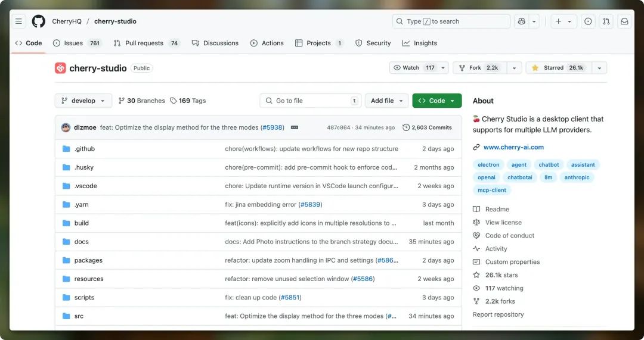Toggle the Starred button
This screenshot has height=340, width=644.
point(559,68)
